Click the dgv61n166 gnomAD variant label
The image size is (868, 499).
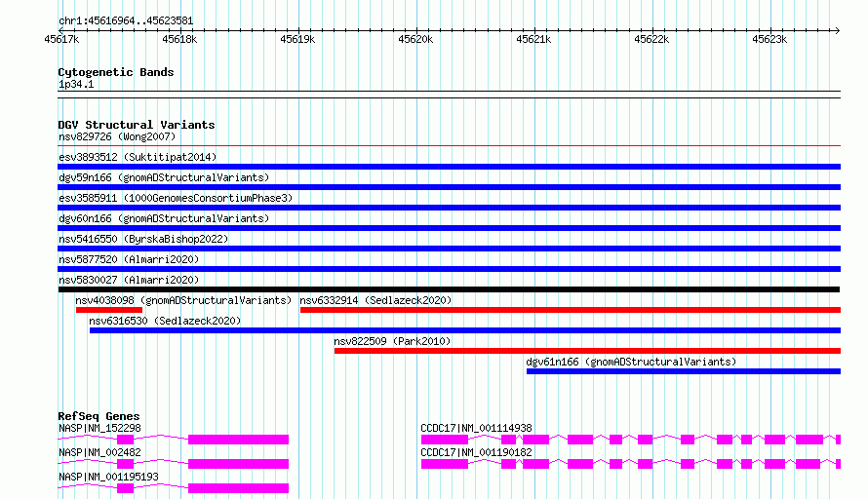(x=631, y=362)
